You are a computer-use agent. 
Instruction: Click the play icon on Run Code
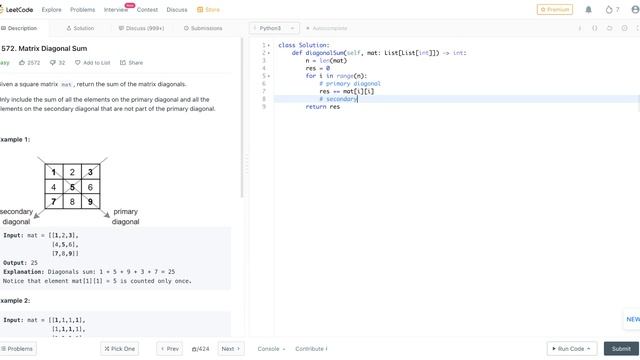(x=554, y=349)
